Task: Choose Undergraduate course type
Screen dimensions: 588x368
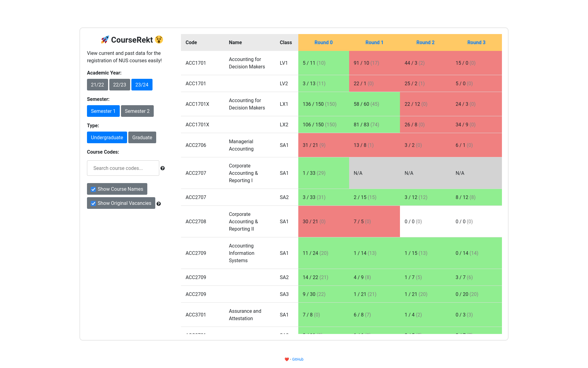Action: (107, 137)
